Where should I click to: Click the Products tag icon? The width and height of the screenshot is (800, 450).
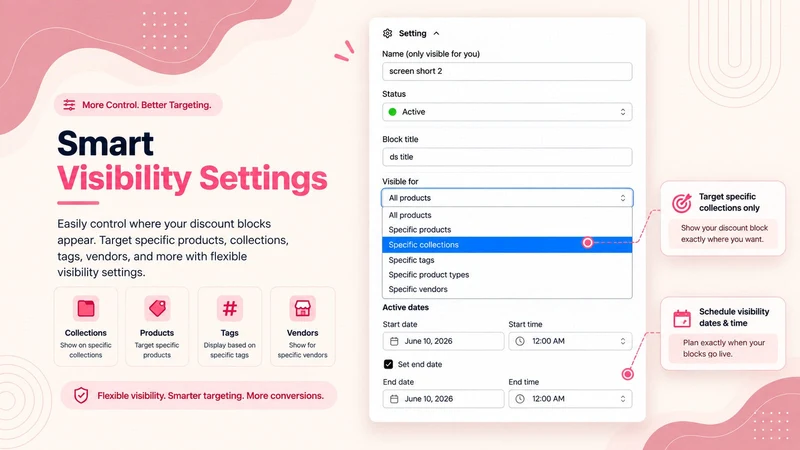[x=157, y=309]
